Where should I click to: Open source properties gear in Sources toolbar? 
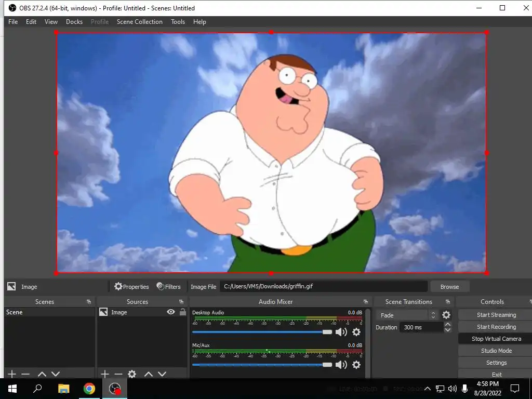(132, 374)
